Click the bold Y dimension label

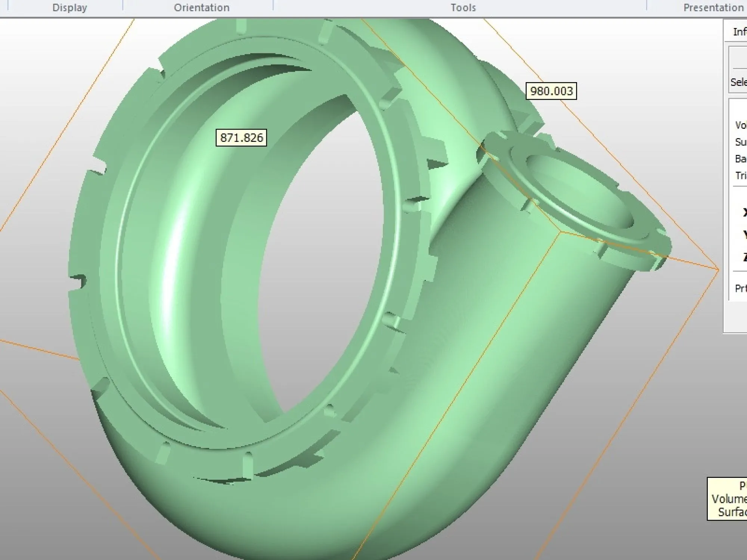[744, 234]
